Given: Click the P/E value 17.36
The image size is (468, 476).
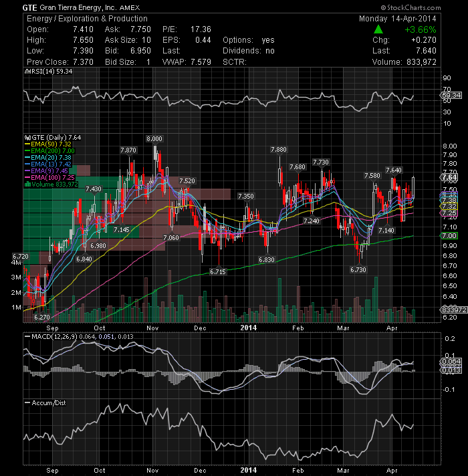Looking at the screenshot, I should (201, 29).
